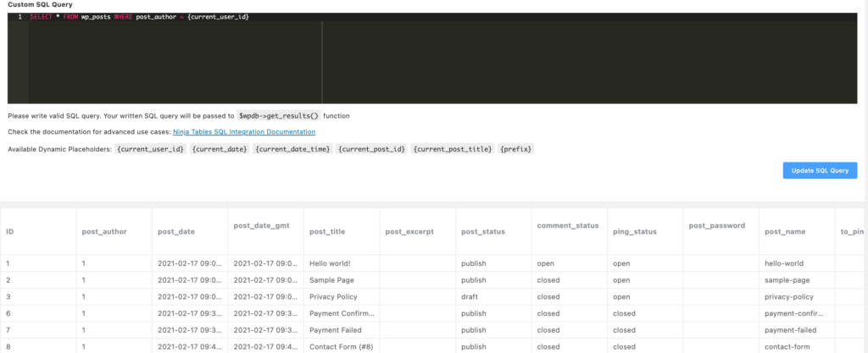Click the {current_post_title} placeholder tag

(x=453, y=150)
